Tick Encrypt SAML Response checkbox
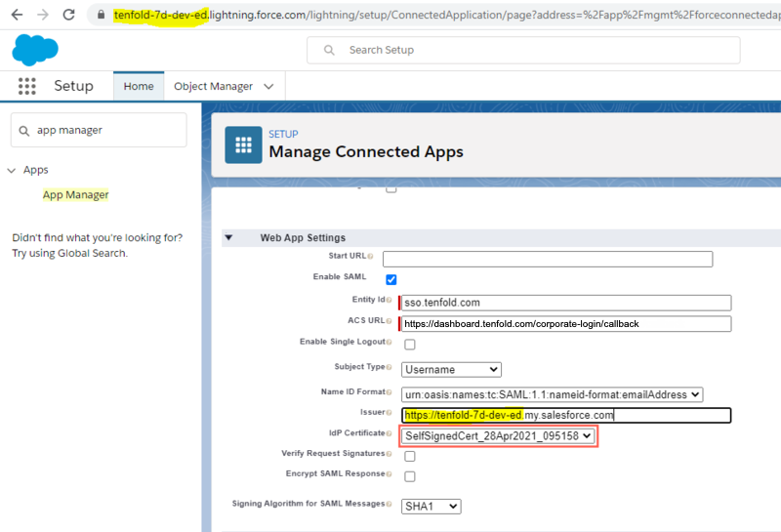 tap(410, 476)
